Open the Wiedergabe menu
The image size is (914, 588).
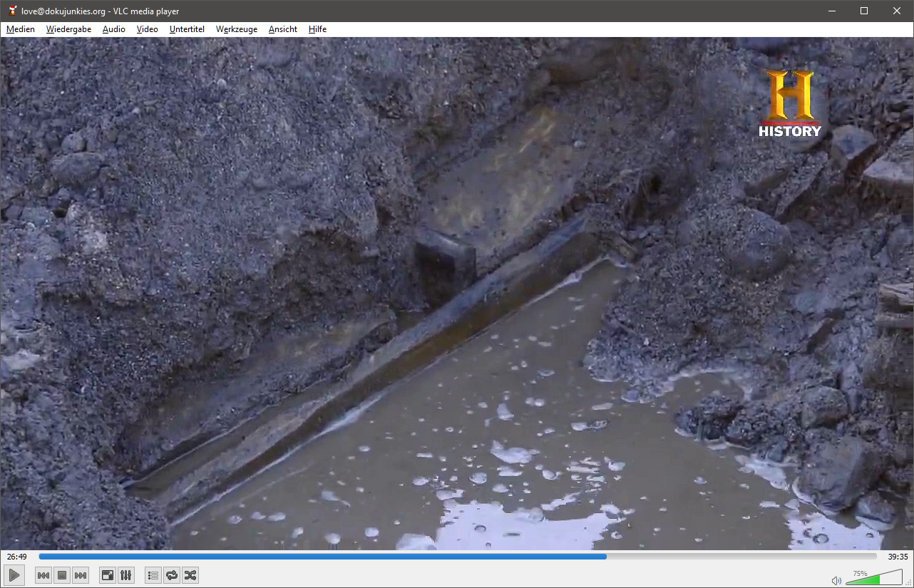click(68, 29)
